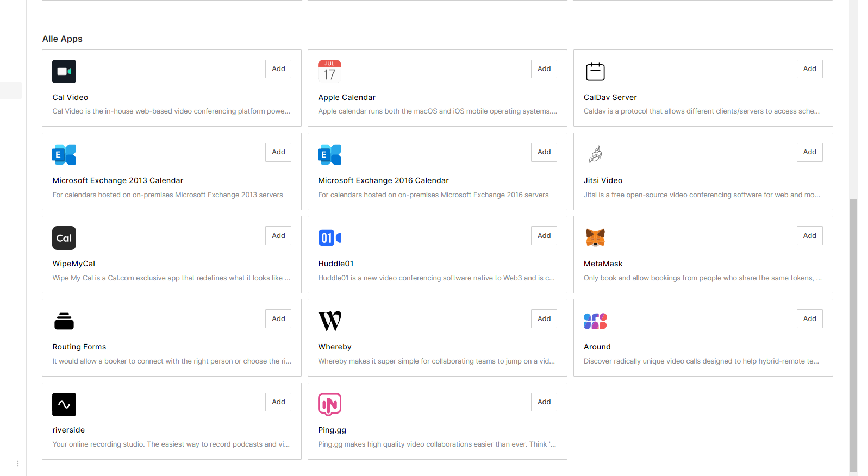Add the Apple Calendar app
This screenshot has height=476, width=868.
[544, 68]
